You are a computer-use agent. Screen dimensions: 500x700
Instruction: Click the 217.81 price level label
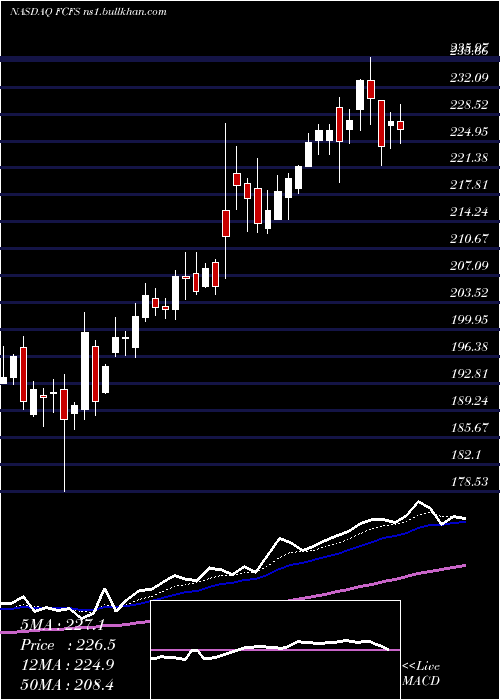[x=469, y=184]
